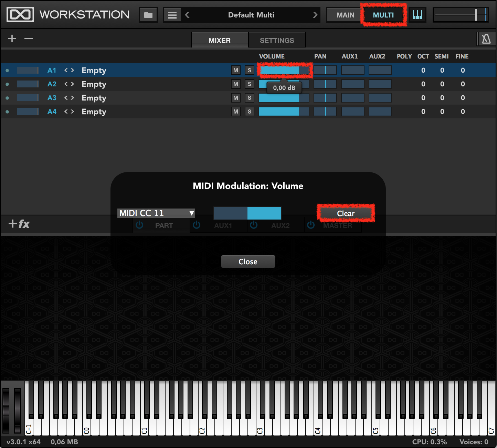The width and height of the screenshot is (497, 448).
Task: Switch to MULTI view
Action: (x=383, y=15)
